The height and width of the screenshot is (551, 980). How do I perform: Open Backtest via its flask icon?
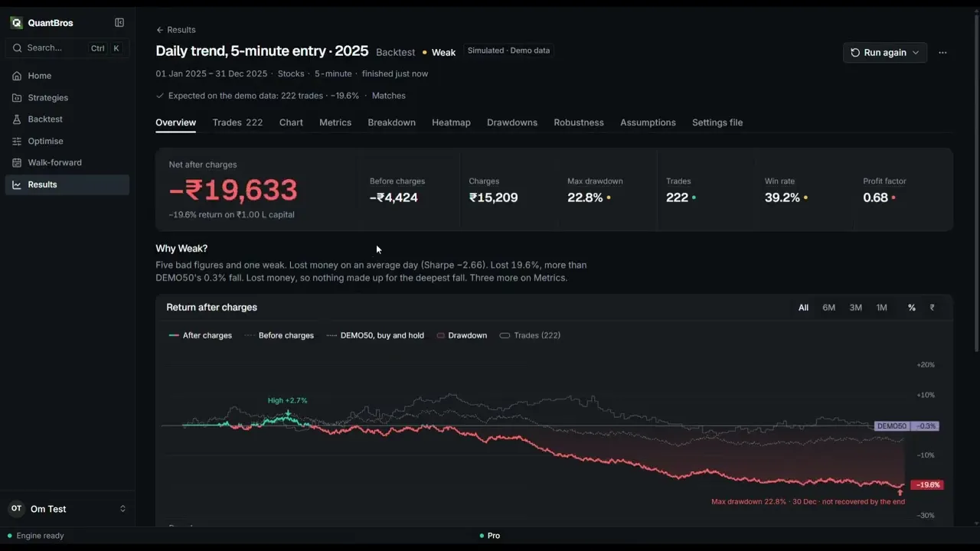point(17,119)
